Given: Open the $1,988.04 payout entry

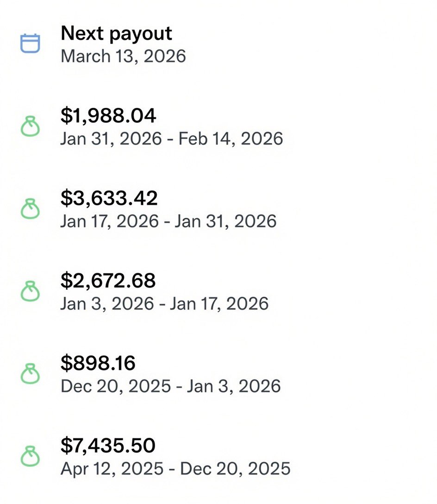Looking at the screenshot, I should [x=108, y=116].
